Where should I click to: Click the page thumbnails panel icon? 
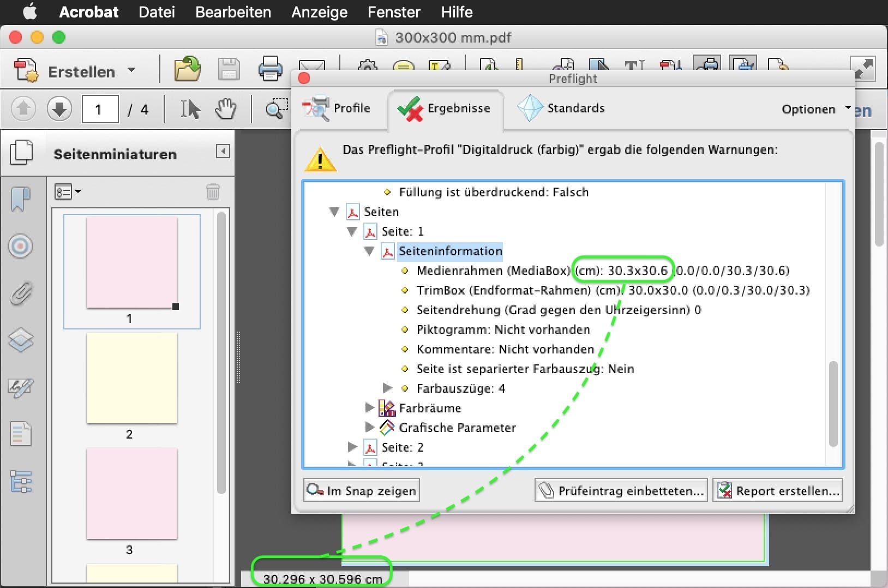pos(21,152)
